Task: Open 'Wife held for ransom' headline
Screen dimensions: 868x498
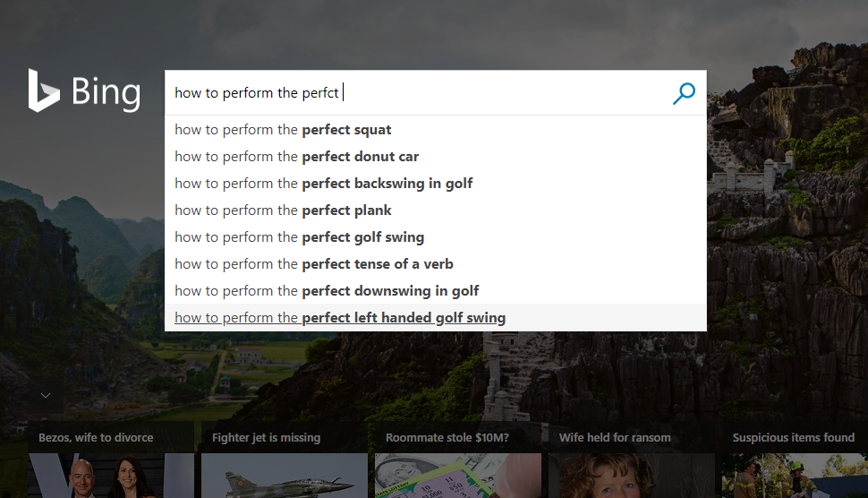Action: coord(614,437)
